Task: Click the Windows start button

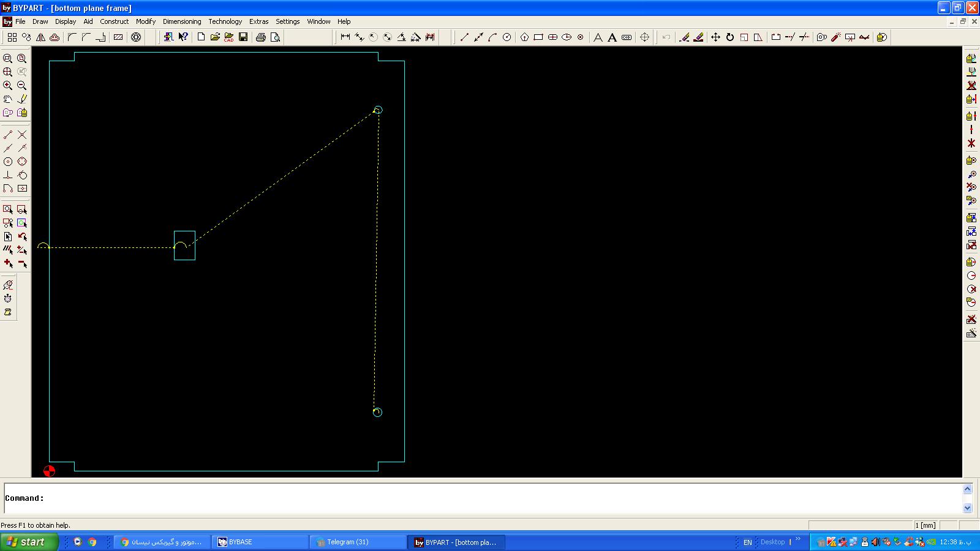Action: click(29, 542)
